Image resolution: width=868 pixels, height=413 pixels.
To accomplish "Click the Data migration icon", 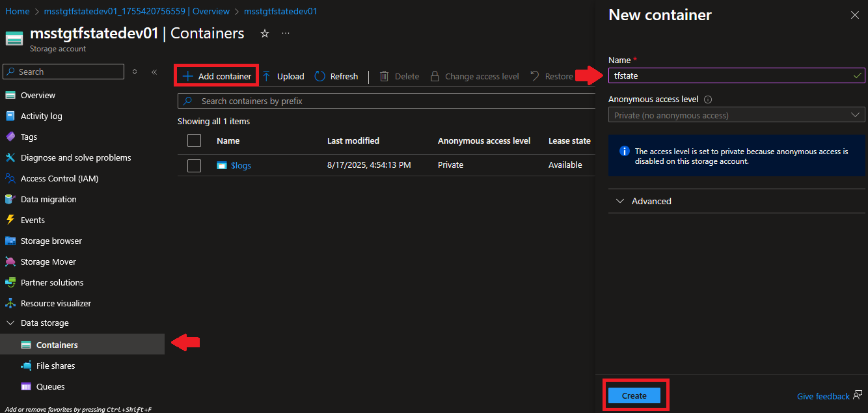I will tap(10, 199).
